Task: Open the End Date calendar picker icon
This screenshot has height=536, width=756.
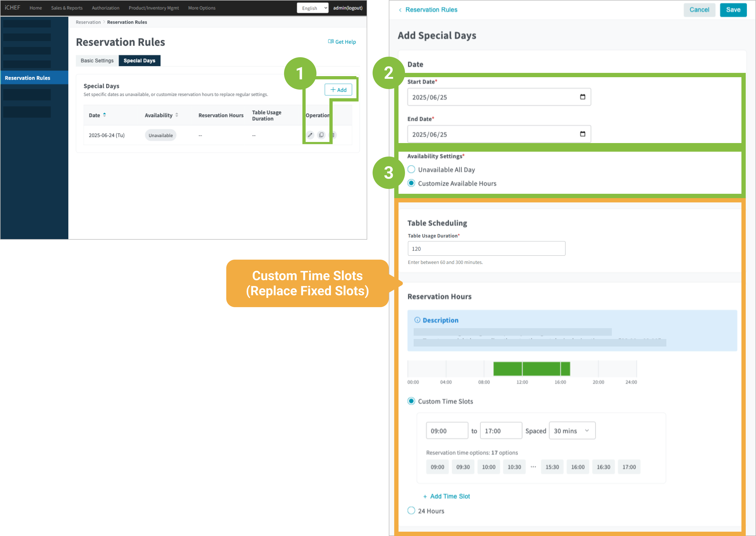Action: (x=582, y=134)
